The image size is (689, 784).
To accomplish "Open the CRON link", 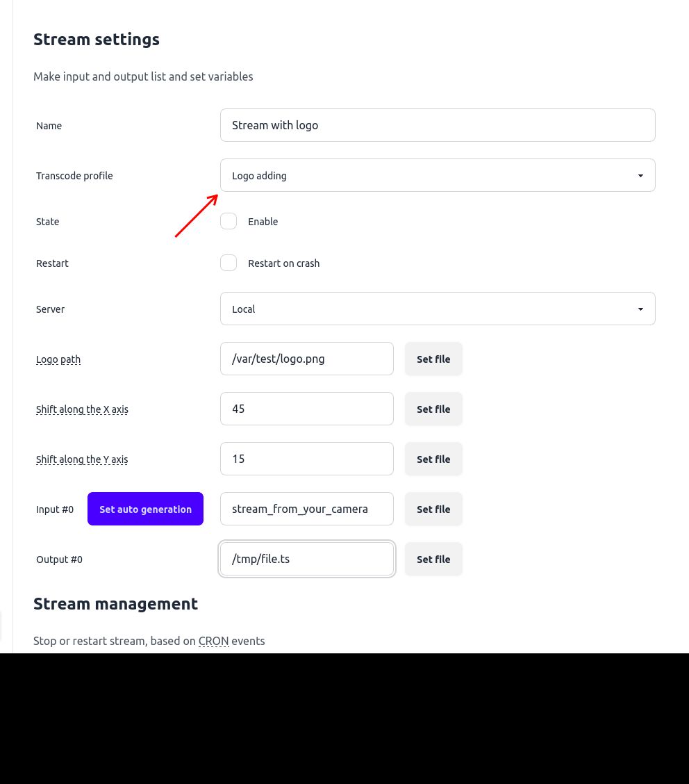I will pos(213,641).
